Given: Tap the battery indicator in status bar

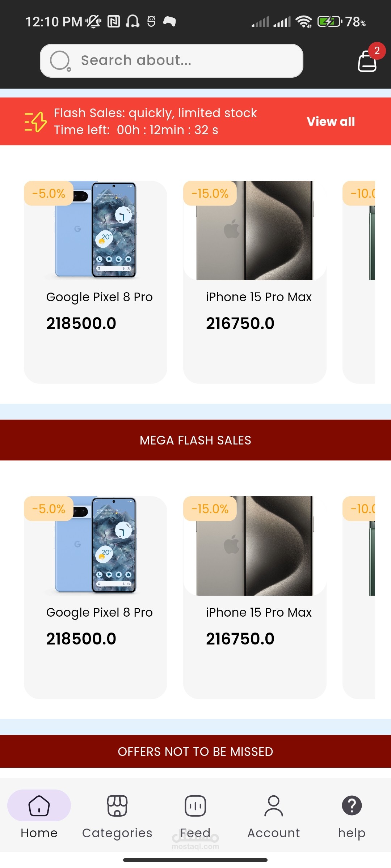Looking at the screenshot, I should point(329,22).
